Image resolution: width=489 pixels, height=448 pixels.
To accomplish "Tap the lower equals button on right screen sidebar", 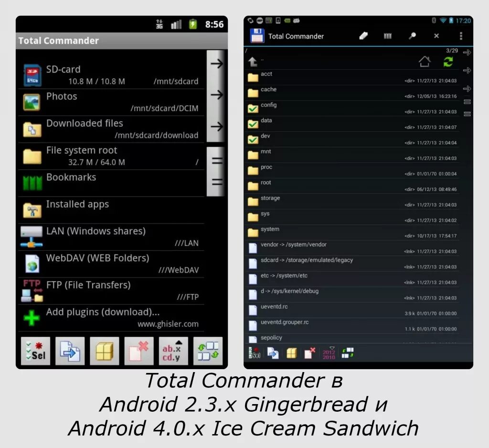I will coord(467,114).
